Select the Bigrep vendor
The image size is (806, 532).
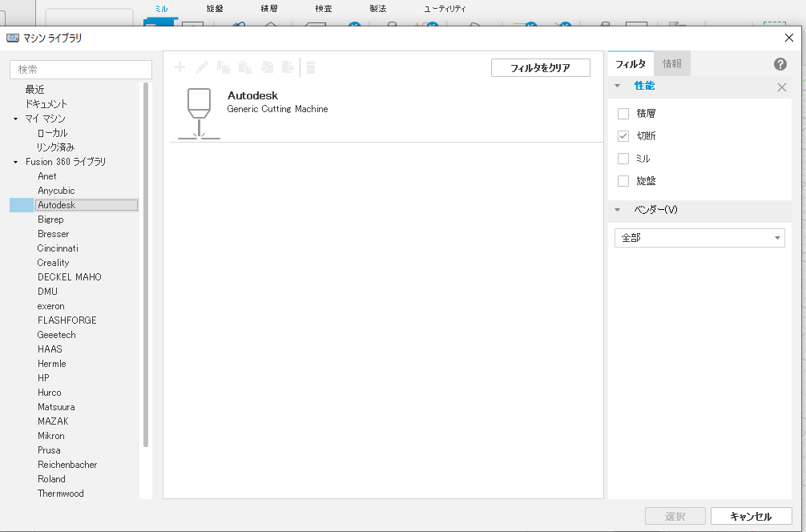pos(50,220)
